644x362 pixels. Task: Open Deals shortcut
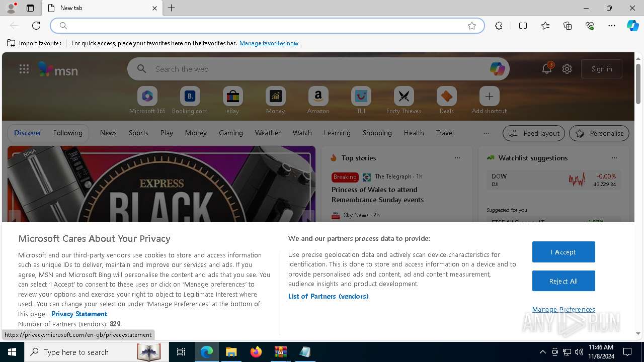(x=446, y=101)
